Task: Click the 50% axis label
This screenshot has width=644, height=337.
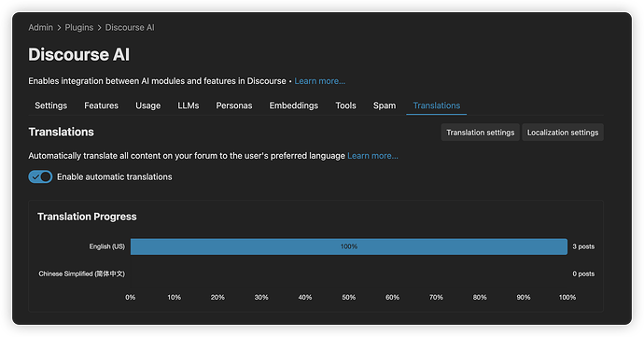Action: click(x=349, y=297)
